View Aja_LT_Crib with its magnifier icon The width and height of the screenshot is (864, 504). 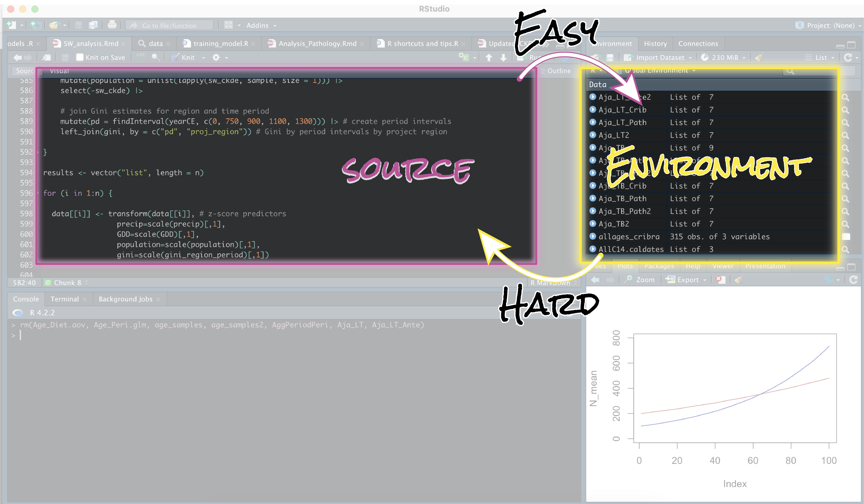tap(845, 110)
